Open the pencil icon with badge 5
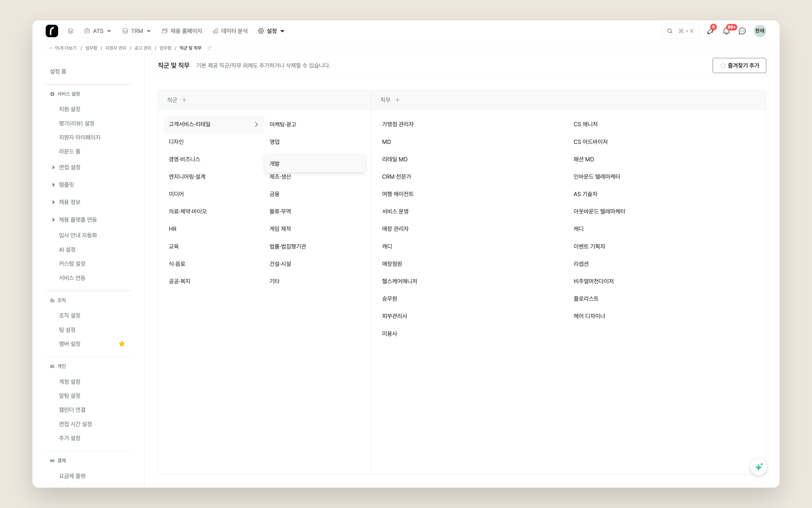 (710, 31)
